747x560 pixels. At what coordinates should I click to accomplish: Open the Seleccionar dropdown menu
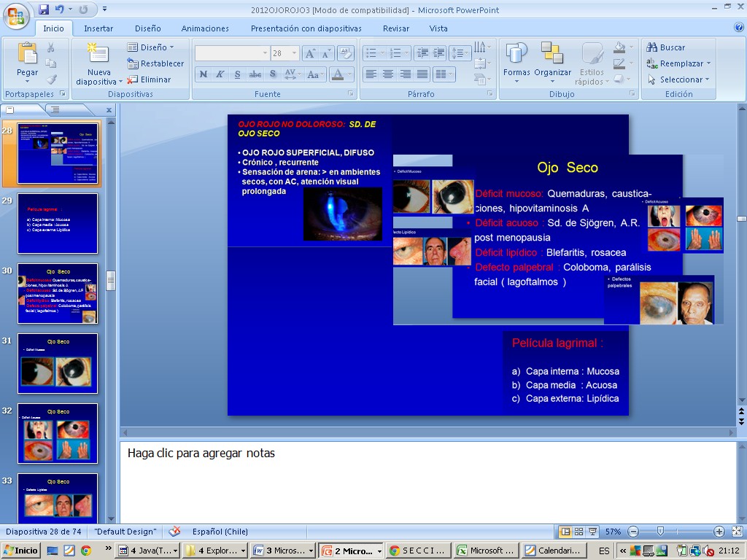click(707, 79)
